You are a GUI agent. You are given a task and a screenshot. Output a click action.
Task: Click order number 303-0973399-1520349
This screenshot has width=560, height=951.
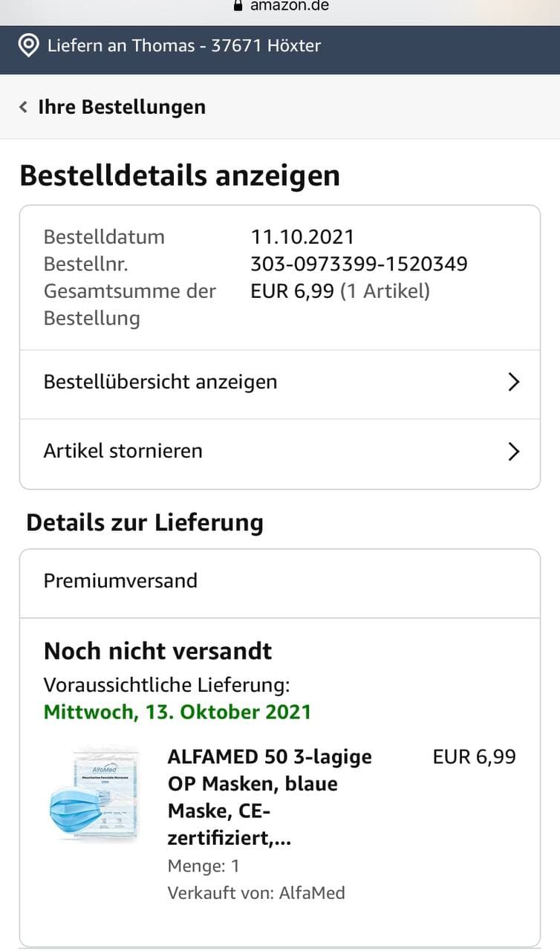[x=359, y=264]
